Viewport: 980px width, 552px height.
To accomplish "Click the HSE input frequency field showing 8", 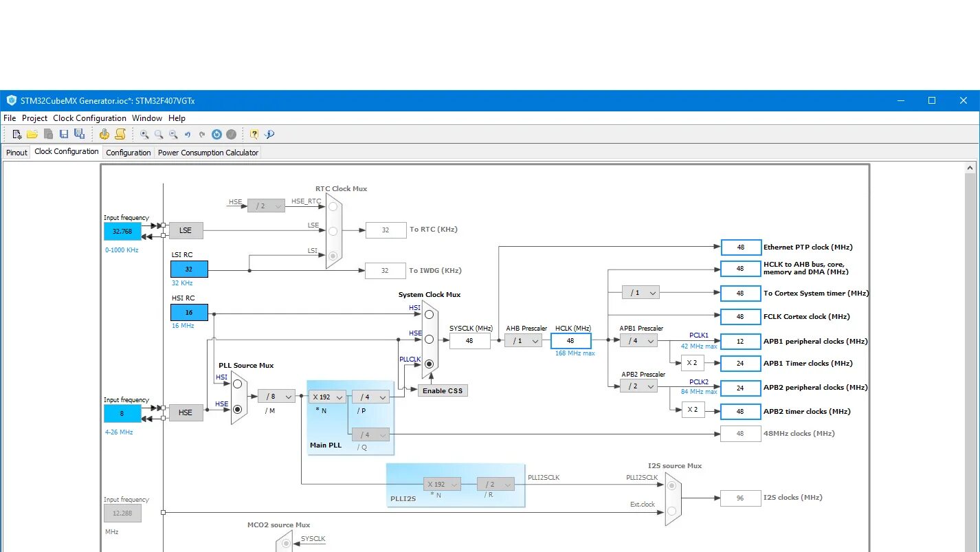I will 122,413.
